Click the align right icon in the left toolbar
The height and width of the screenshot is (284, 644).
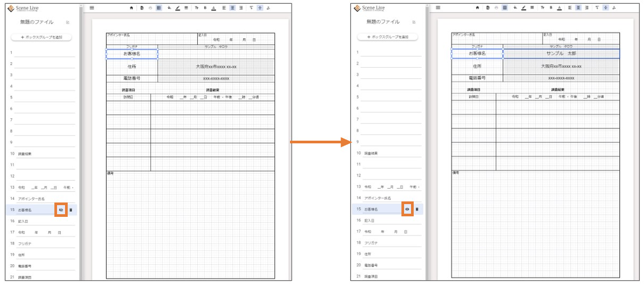pos(241,8)
